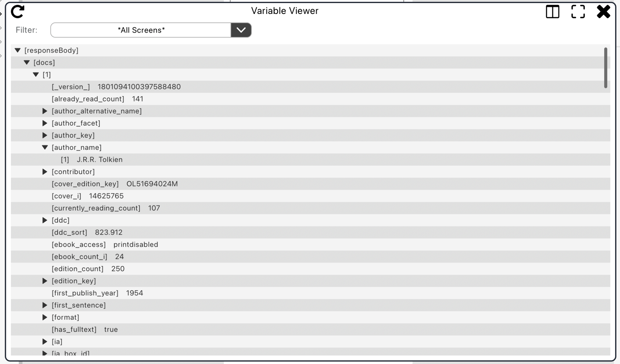Image resolution: width=620 pixels, height=364 pixels.
Task: Expand the first_sentence node
Action: tap(45, 305)
